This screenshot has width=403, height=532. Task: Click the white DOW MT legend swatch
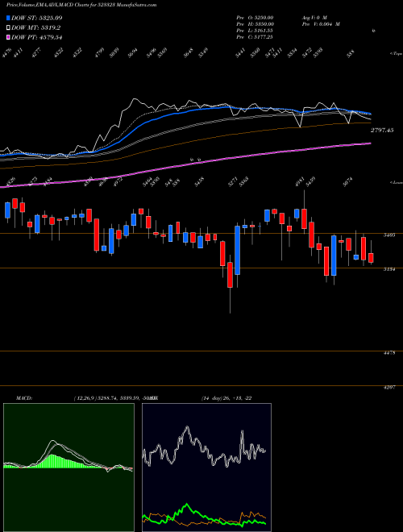(x=8, y=28)
